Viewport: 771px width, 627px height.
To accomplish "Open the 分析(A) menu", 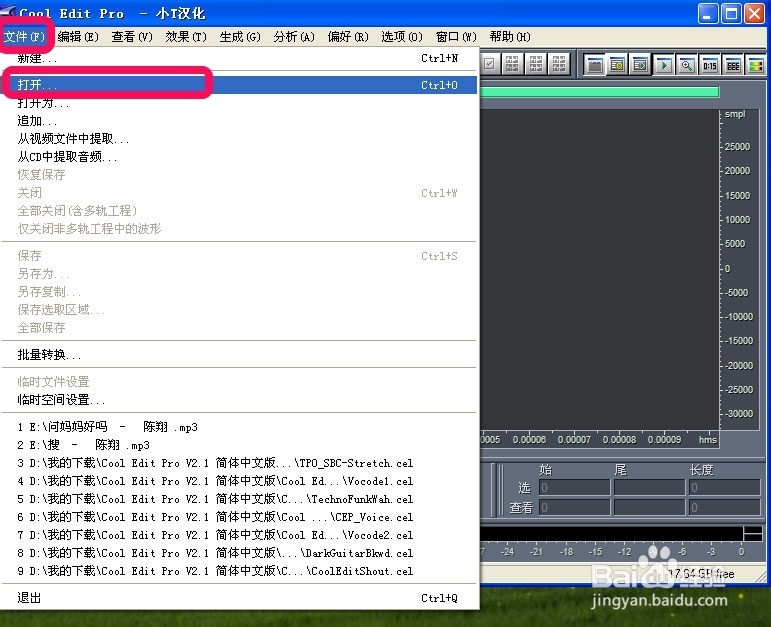I will point(294,36).
